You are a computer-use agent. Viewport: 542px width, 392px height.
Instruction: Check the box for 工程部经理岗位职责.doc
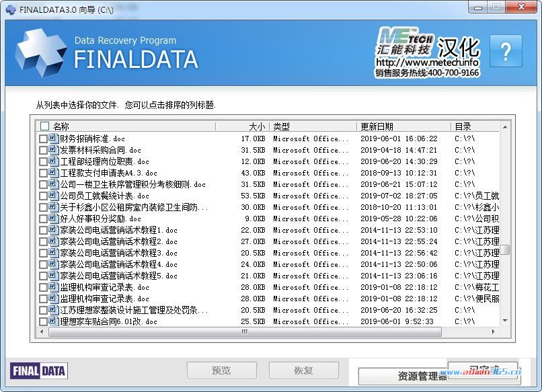43,162
